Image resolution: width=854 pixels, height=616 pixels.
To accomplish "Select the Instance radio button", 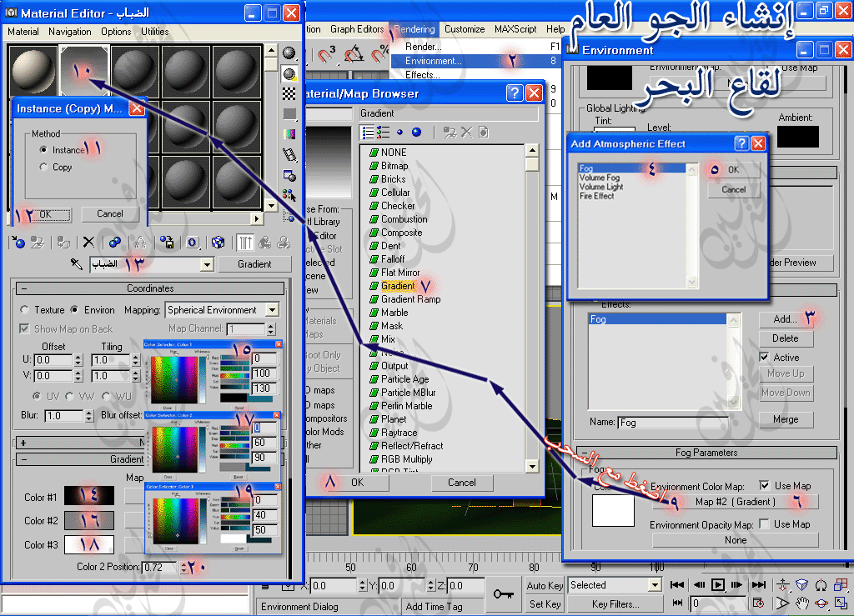I will point(43,150).
